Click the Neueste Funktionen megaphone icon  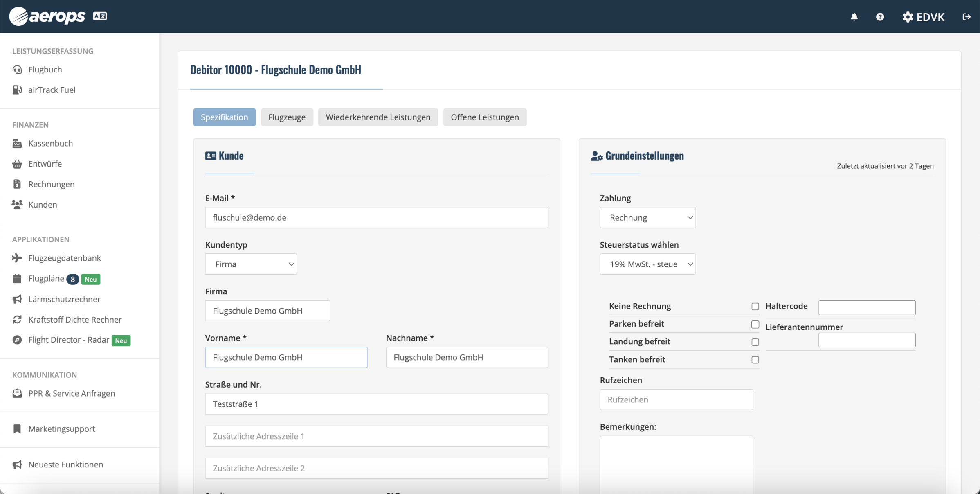[17, 465]
